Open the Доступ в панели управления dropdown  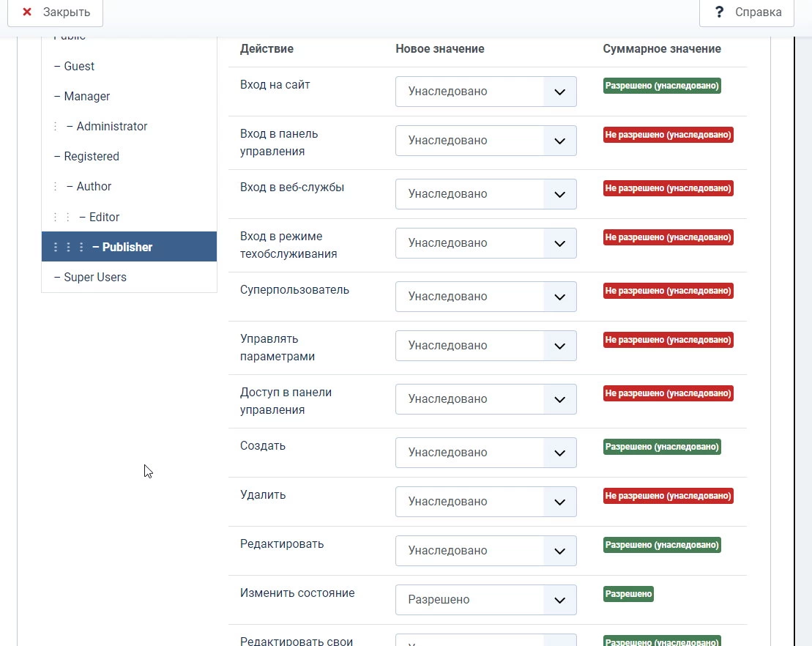pos(485,399)
